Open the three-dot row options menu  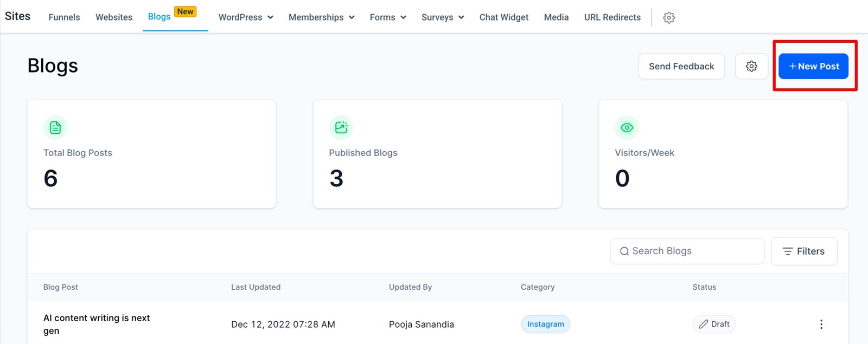tap(821, 324)
